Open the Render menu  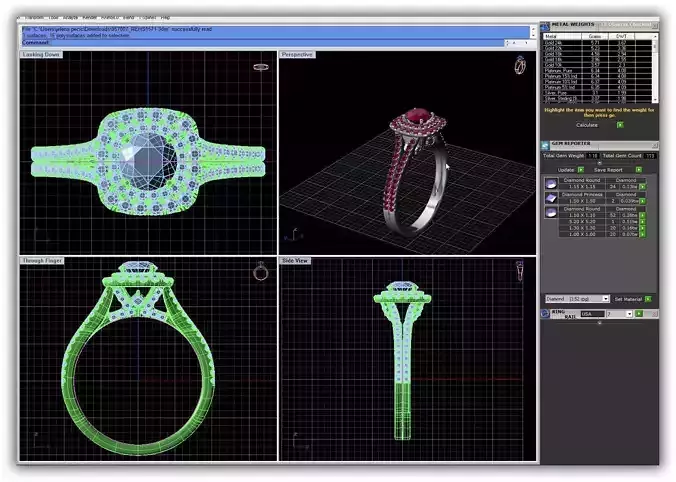[90, 18]
